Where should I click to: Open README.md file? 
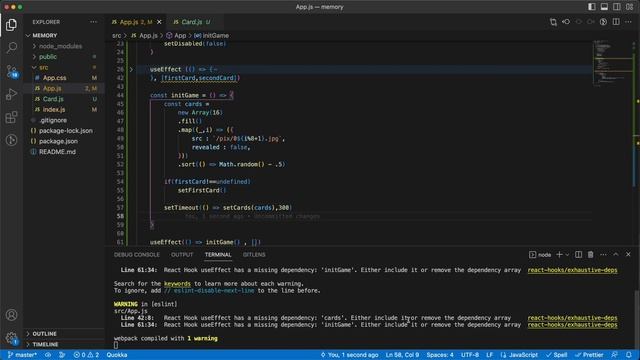pyautogui.click(x=64, y=152)
